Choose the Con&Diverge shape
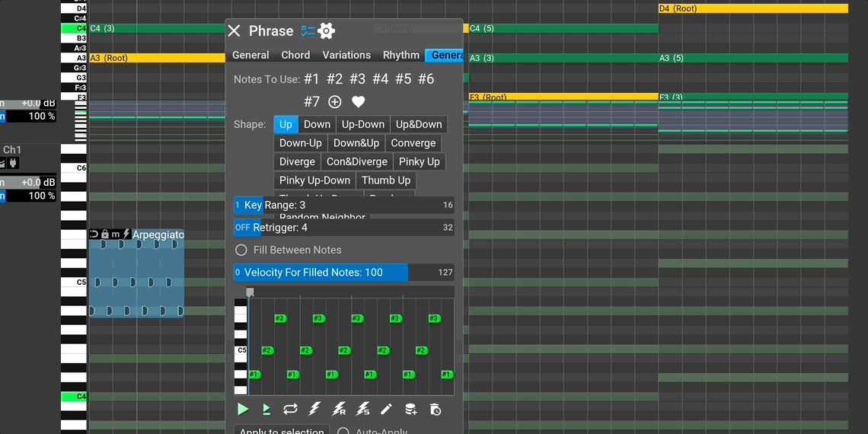This screenshot has height=434, width=868. (357, 161)
